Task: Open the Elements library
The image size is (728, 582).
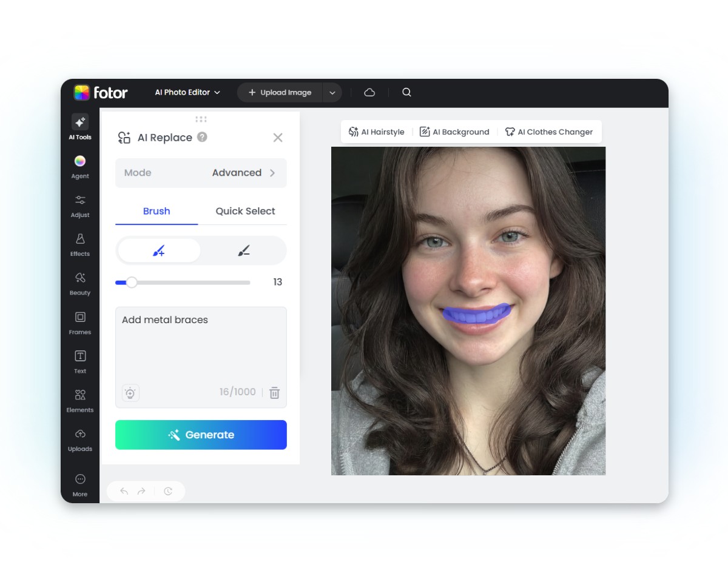Action: pos(80,400)
